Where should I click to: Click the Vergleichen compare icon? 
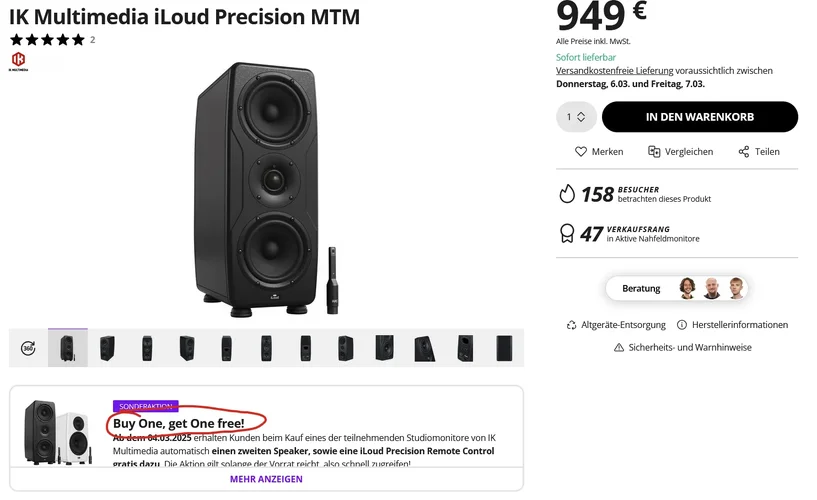tap(654, 152)
